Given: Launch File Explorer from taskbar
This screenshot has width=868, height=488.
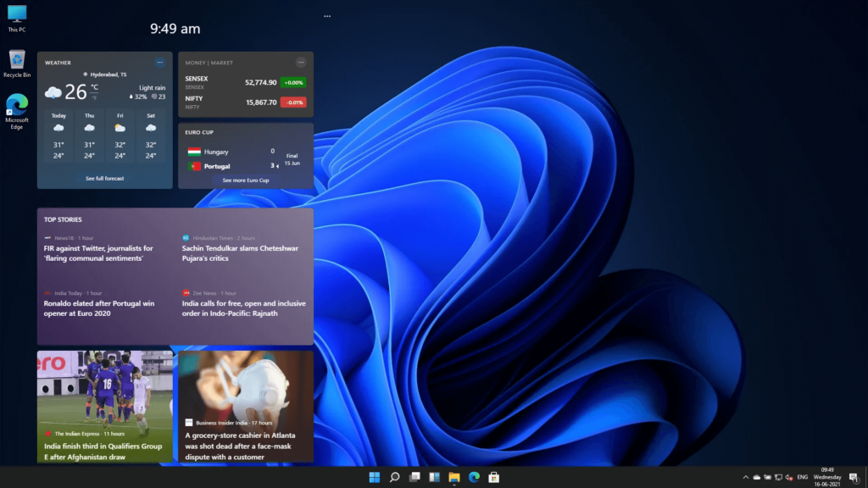Looking at the screenshot, I should pos(453,478).
